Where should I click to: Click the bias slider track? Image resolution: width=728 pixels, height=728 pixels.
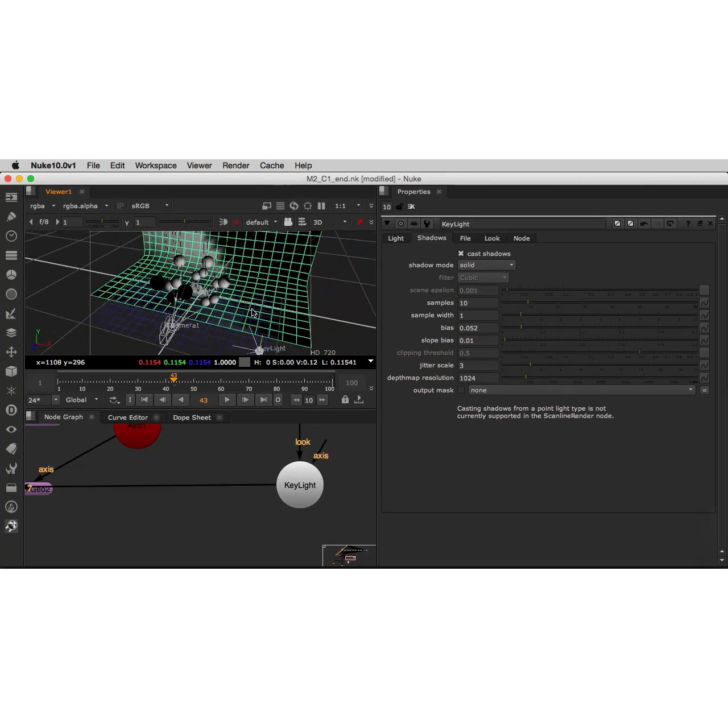pos(599,327)
